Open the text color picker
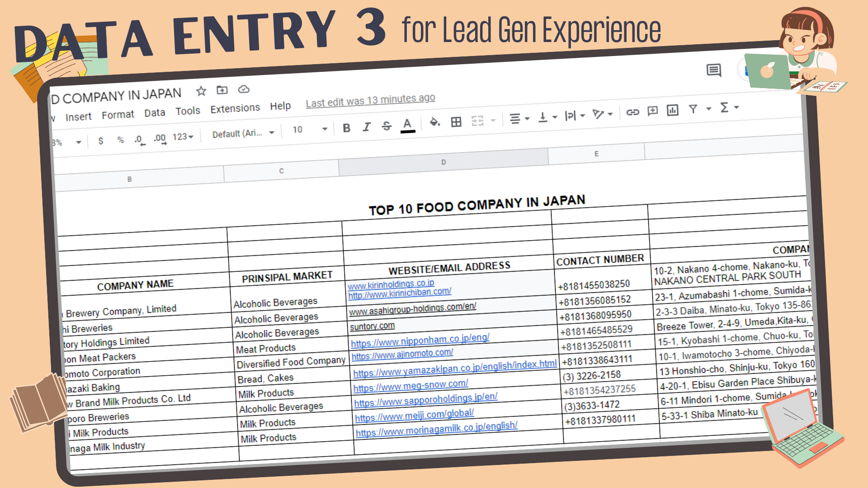This screenshot has width=868, height=488. coord(407,125)
